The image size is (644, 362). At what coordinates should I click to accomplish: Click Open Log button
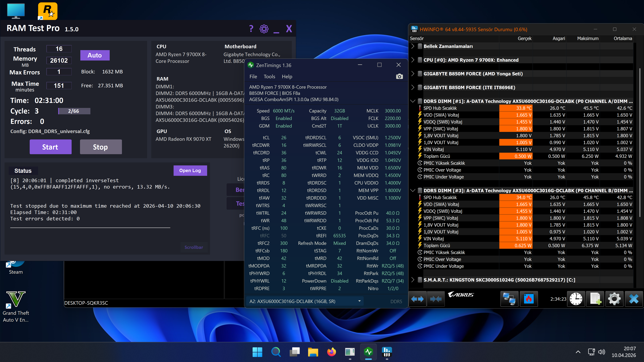[x=190, y=170]
